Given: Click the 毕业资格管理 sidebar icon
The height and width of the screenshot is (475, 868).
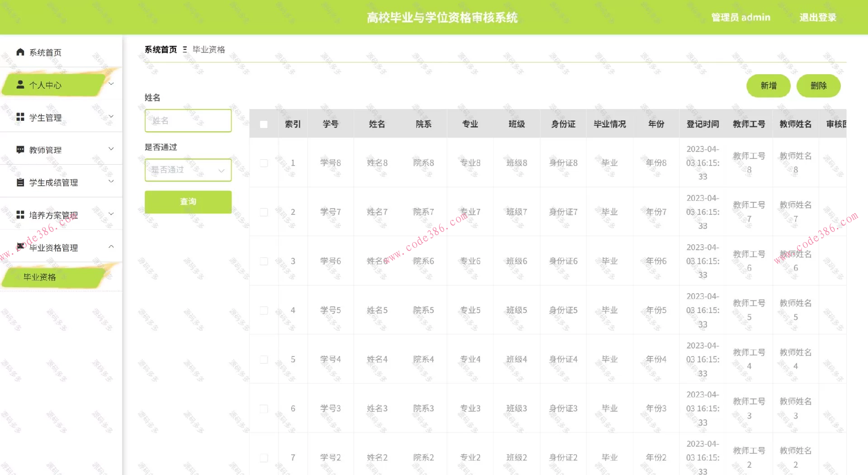Looking at the screenshot, I should (20, 247).
